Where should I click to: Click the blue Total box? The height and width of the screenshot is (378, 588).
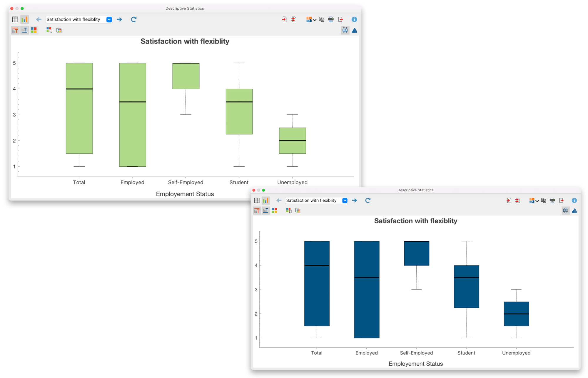click(317, 284)
